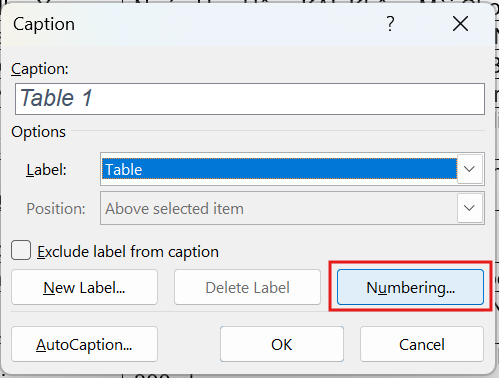The height and width of the screenshot is (378, 499).
Task: Select the highlighted 'Table' label field
Action: 279,169
